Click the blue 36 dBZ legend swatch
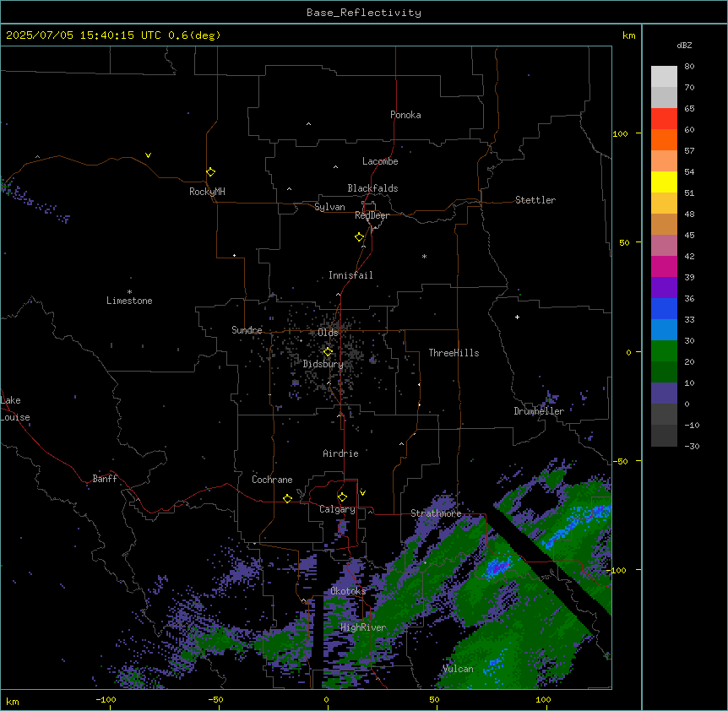Image resolution: width=728 pixels, height=711 pixels. pyautogui.click(x=664, y=308)
